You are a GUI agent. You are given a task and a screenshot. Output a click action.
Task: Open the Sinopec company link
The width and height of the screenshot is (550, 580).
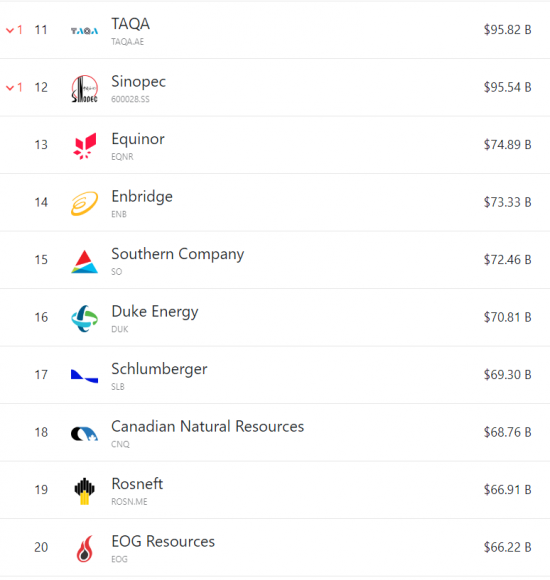[x=138, y=82]
